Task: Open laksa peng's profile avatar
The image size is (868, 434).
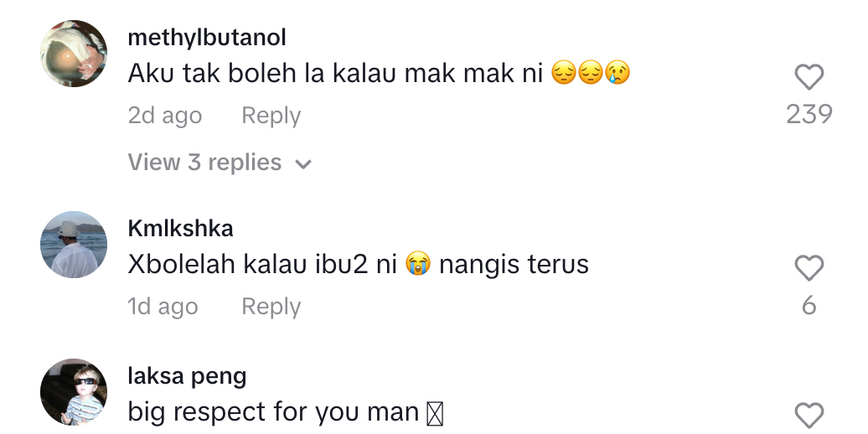Action: tap(74, 392)
